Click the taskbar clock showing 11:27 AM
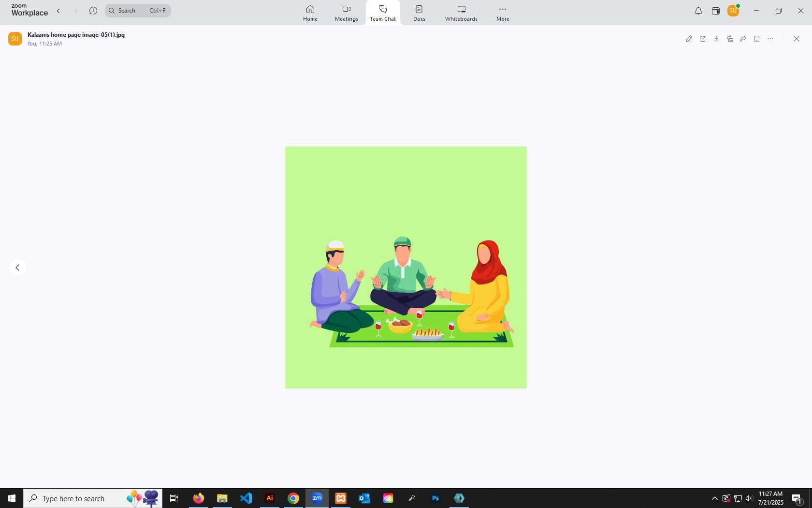This screenshot has height=508, width=812. pyautogui.click(x=771, y=498)
